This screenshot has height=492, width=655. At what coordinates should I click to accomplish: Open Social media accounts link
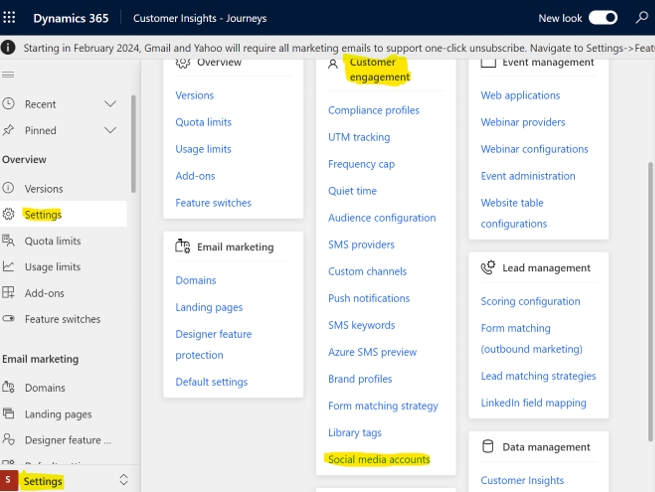379,459
